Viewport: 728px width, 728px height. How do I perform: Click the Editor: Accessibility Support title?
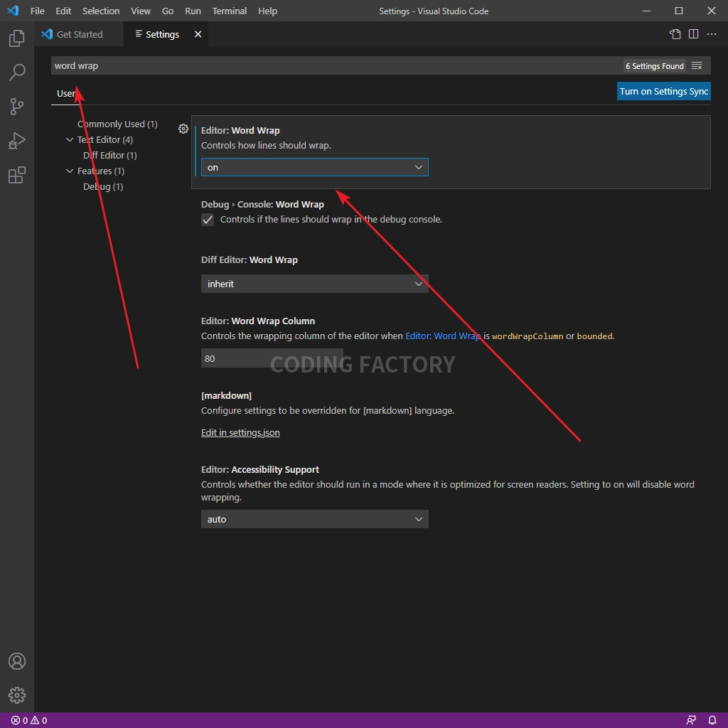[260, 469]
